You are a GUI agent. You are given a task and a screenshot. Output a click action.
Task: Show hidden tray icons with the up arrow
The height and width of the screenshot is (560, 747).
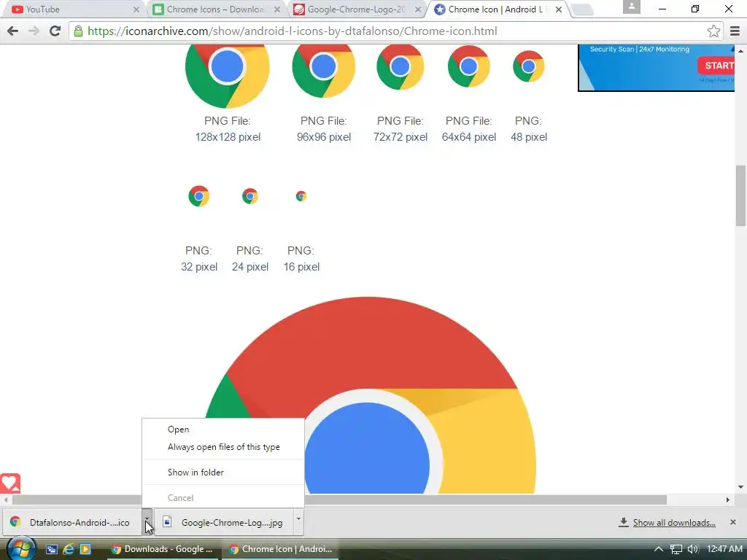tap(659, 549)
